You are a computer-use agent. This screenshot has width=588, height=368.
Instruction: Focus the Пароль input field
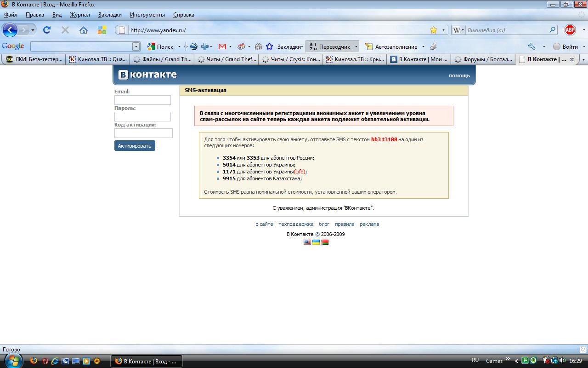[142, 116]
